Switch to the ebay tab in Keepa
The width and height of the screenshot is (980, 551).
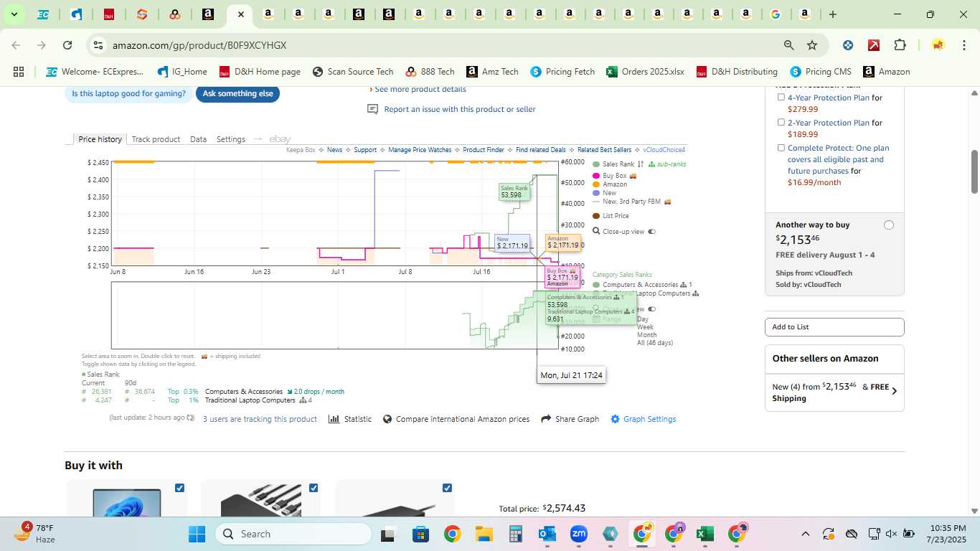280,139
